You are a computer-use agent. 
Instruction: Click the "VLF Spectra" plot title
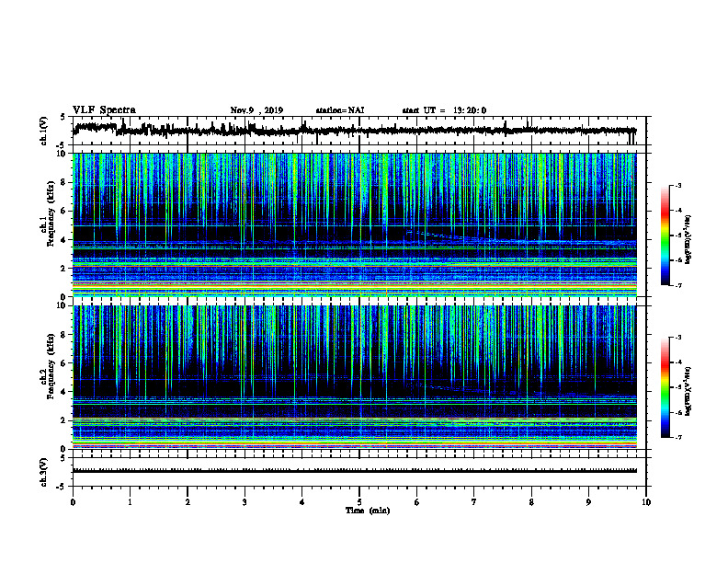click(104, 110)
